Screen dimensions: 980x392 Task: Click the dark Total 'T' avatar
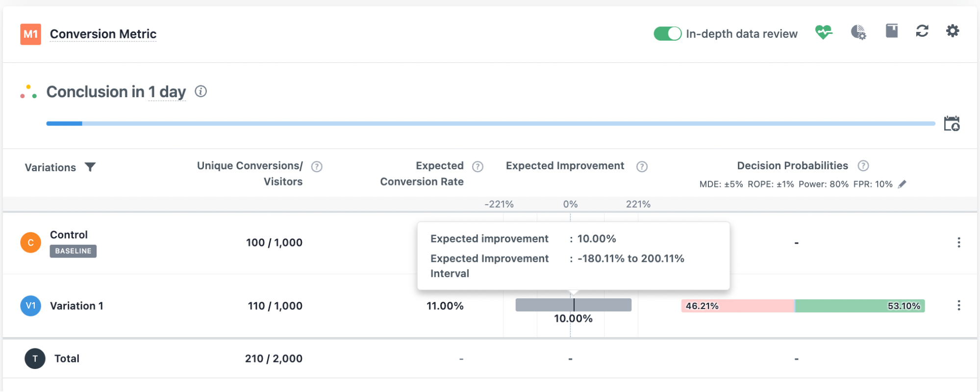(x=35, y=359)
